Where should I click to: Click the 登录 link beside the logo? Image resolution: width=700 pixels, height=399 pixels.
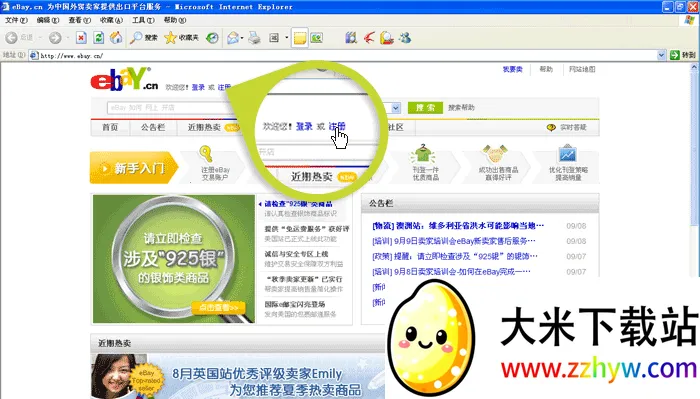[x=198, y=87]
